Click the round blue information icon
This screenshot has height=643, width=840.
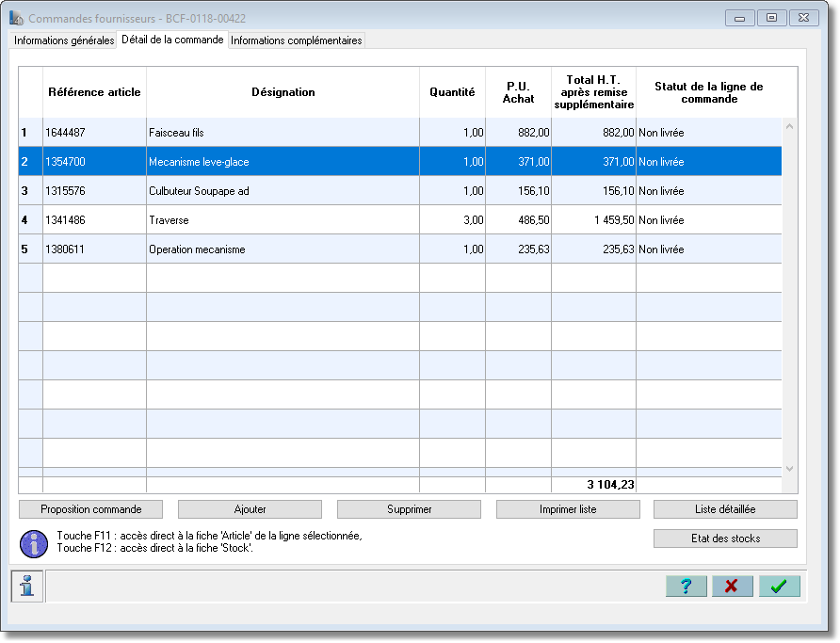click(34, 544)
